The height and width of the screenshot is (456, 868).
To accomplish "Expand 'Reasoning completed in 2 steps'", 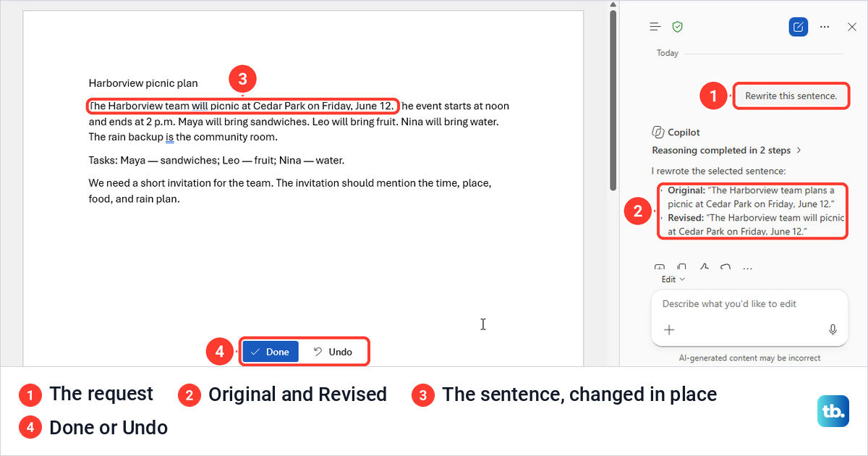I will point(727,151).
